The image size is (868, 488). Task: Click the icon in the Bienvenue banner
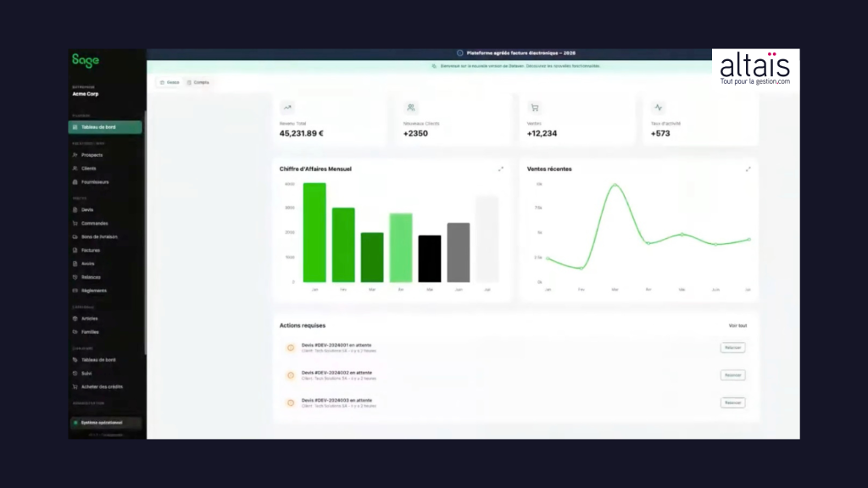[x=434, y=66]
